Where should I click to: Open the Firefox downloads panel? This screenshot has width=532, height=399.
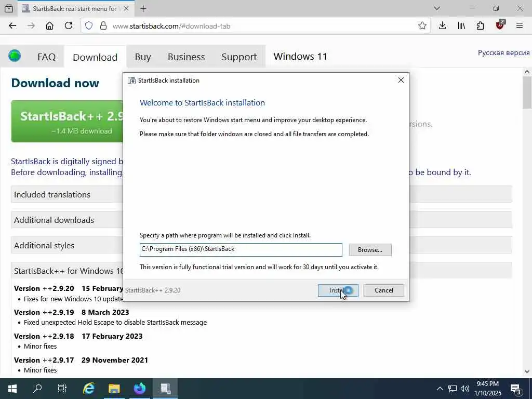442,26
